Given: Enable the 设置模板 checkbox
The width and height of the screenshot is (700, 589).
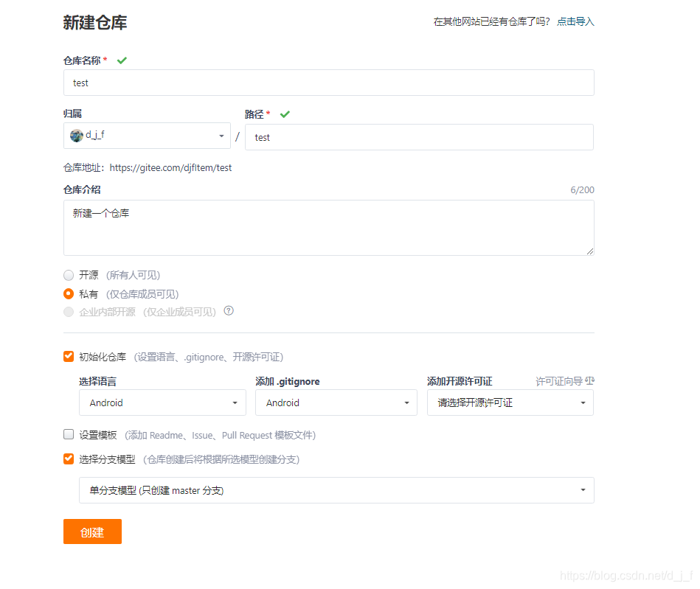Looking at the screenshot, I should [x=69, y=434].
